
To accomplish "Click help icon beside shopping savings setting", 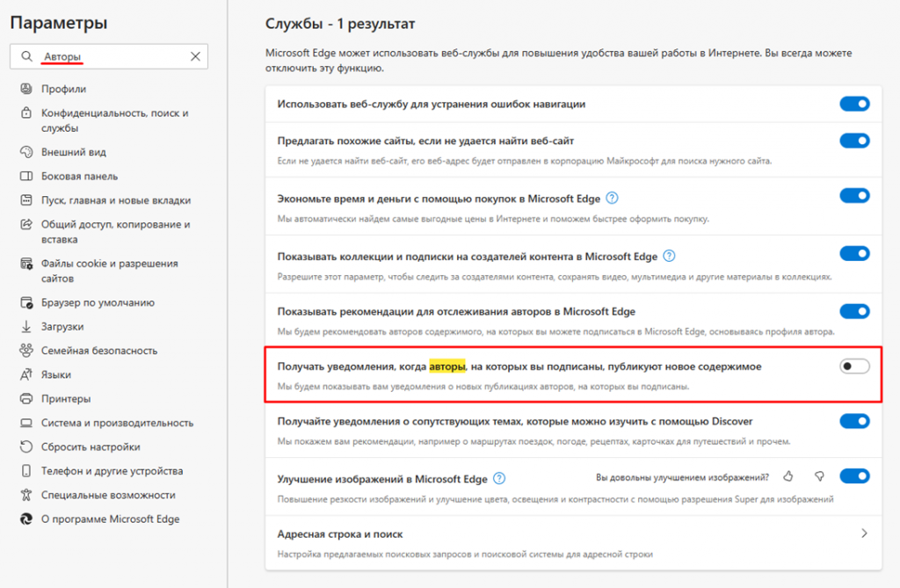I will point(613,199).
